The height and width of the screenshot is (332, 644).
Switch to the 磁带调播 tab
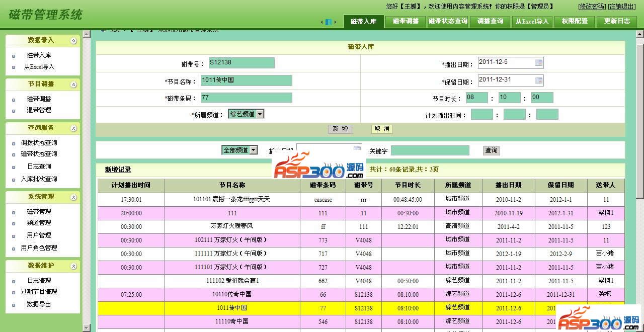406,21
